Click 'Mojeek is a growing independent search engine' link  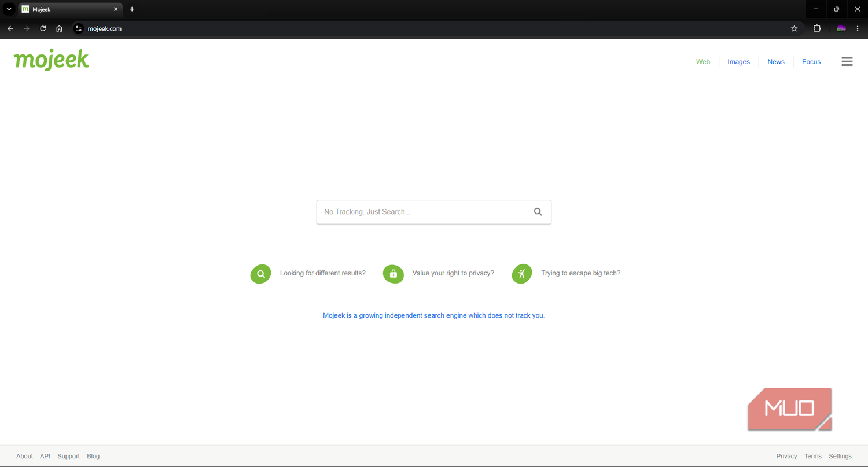click(x=434, y=316)
